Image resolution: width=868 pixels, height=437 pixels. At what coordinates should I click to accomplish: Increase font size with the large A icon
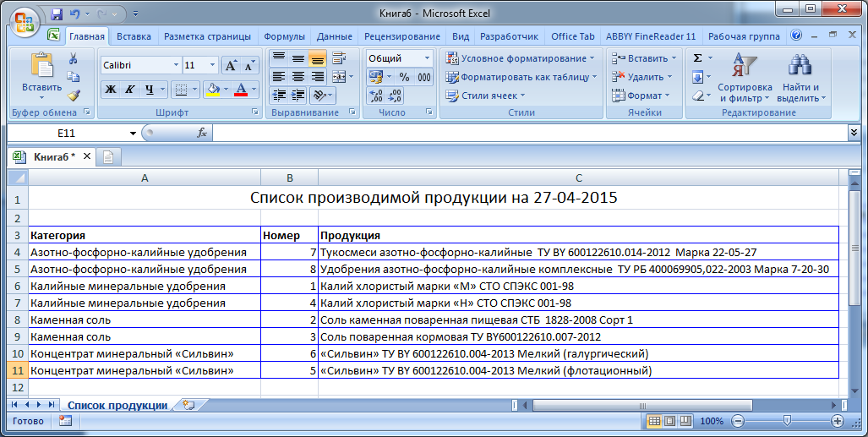231,65
